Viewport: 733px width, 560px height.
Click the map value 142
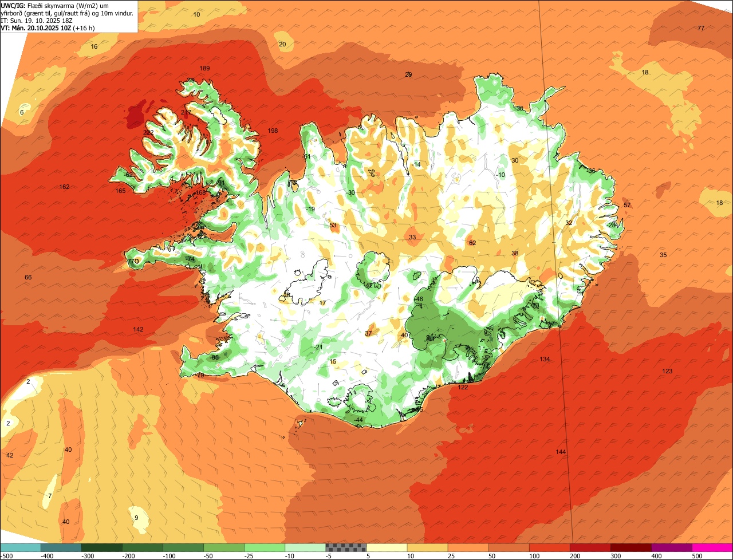[x=138, y=329]
